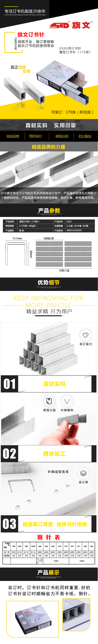This screenshot has height=644, width=98.
Task: Select the 优质原料 yellow badge
Action: pos(13,136)
